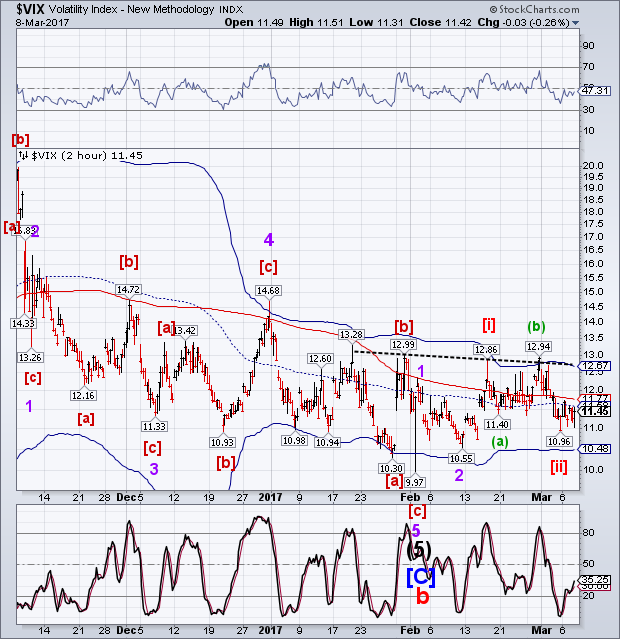Click the RSI value tag 47.31

point(595,90)
